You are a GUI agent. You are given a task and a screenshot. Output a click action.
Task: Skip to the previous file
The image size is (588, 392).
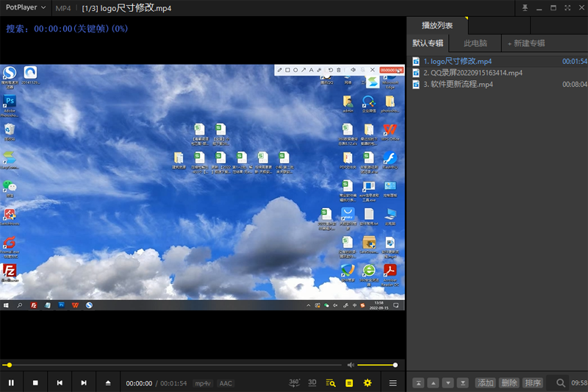click(60, 383)
